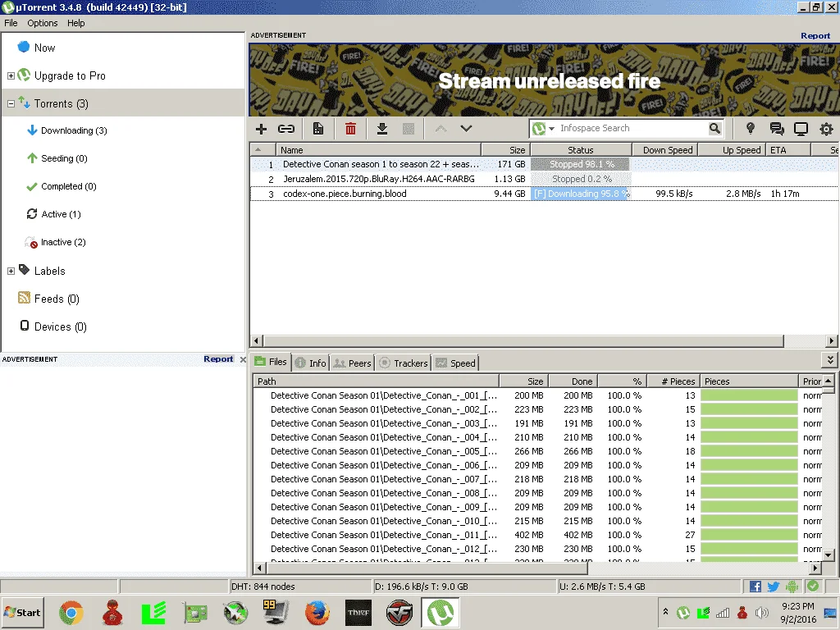Image resolution: width=840 pixels, height=630 pixels.
Task: Open the File menu
Action: [x=11, y=23]
